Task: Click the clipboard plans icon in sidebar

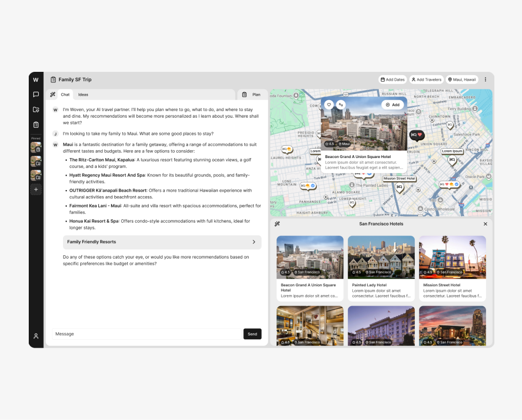Action: tap(36, 125)
